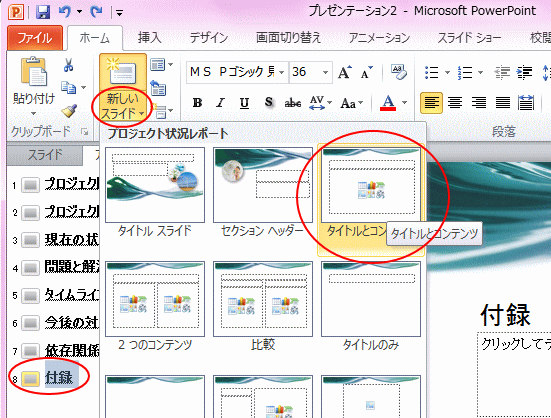551x418 pixels.
Task: Toggle Align Right paragraph alignment
Action: tap(479, 103)
